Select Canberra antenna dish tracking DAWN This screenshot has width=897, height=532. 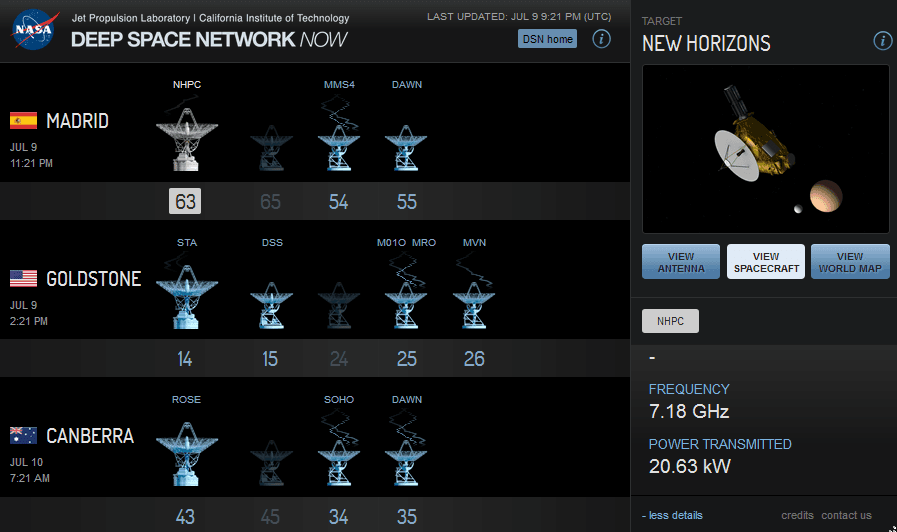tap(406, 462)
